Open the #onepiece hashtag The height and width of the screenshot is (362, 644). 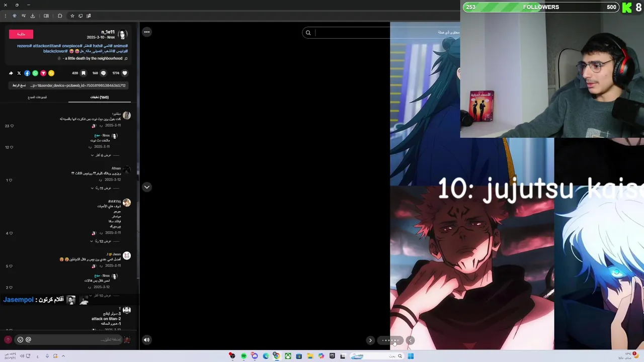point(71,46)
